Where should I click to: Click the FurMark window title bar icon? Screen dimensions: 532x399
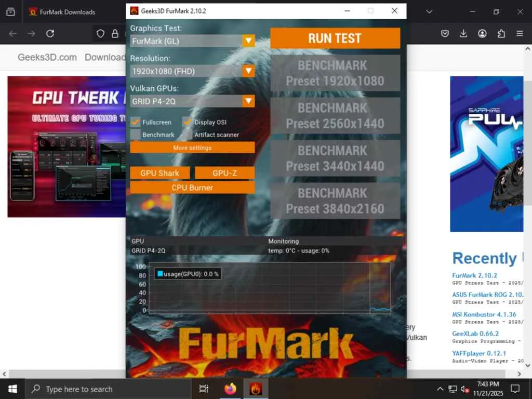coord(134,11)
